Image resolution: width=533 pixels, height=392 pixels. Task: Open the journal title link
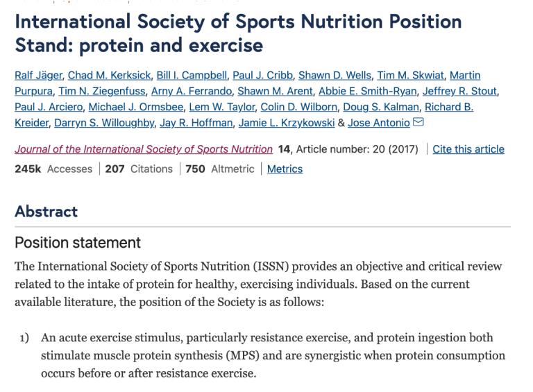tap(144, 149)
